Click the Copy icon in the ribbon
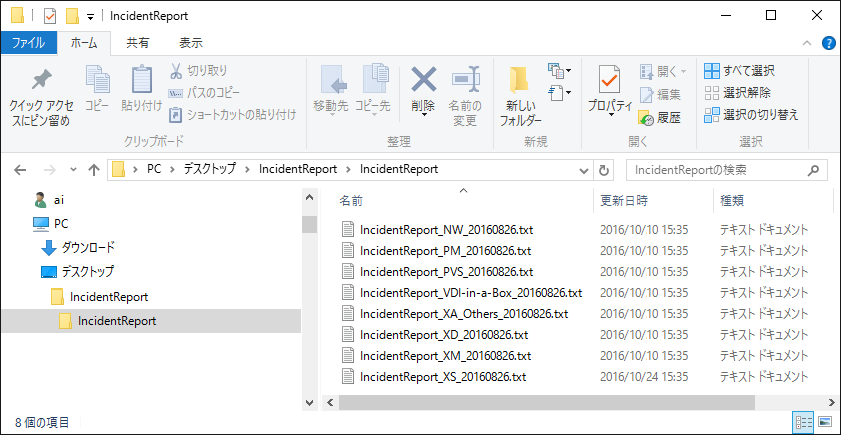 (x=97, y=81)
